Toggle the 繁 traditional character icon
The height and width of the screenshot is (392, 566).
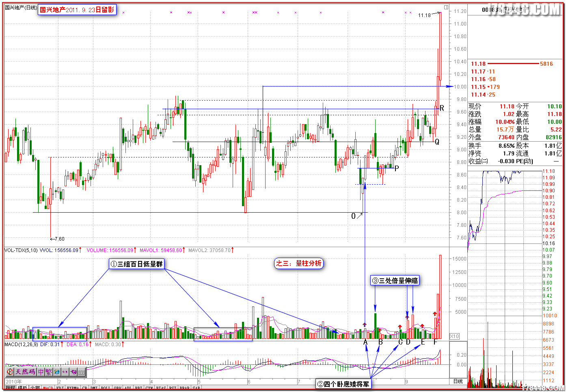click(x=49, y=372)
